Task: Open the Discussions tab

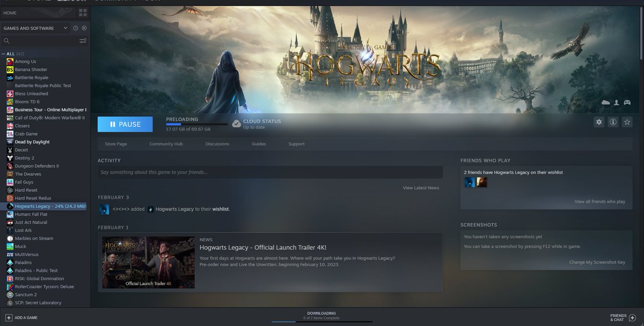Action: 217,144
